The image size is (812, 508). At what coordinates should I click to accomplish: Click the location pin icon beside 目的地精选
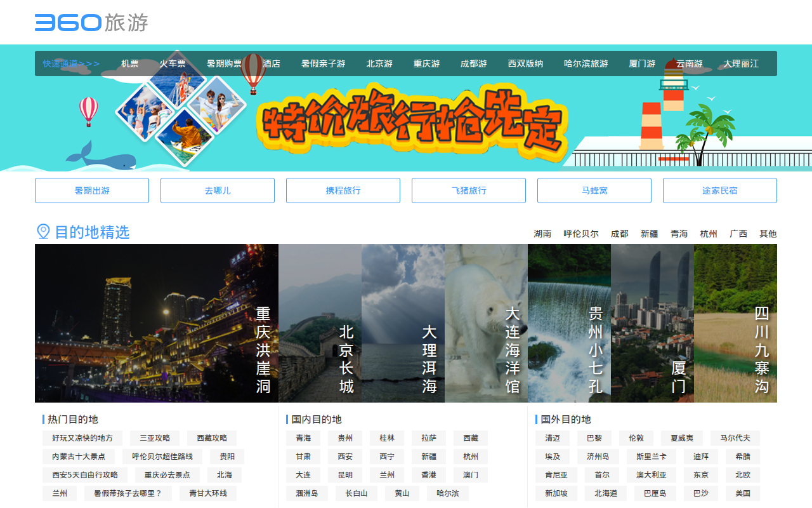click(x=43, y=232)
